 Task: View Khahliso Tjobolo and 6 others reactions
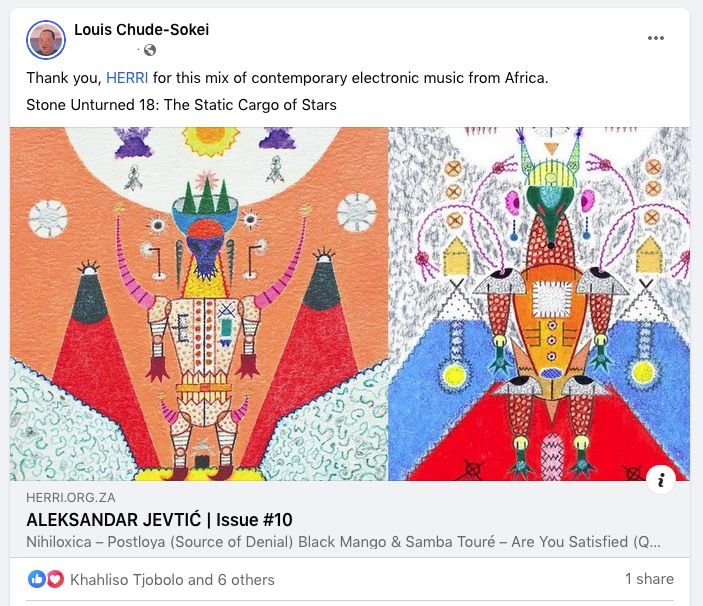(172, 580)
